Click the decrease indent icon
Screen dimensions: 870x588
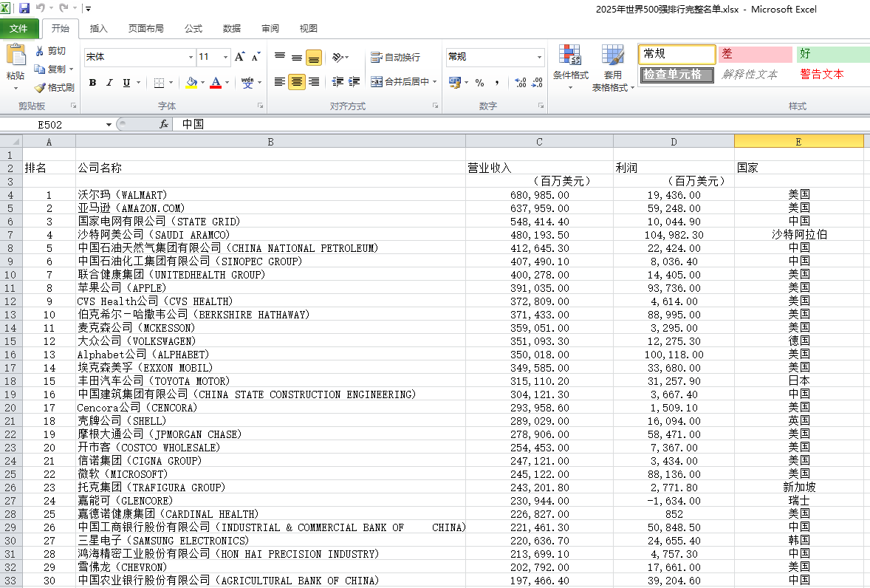click(x=338, y=82)
